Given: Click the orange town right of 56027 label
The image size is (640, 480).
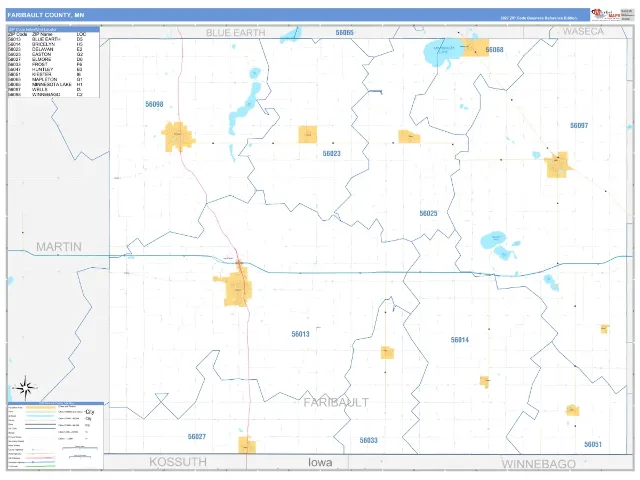Looking at the screenshot, I should pyautogui.click(x=247, y=445).
